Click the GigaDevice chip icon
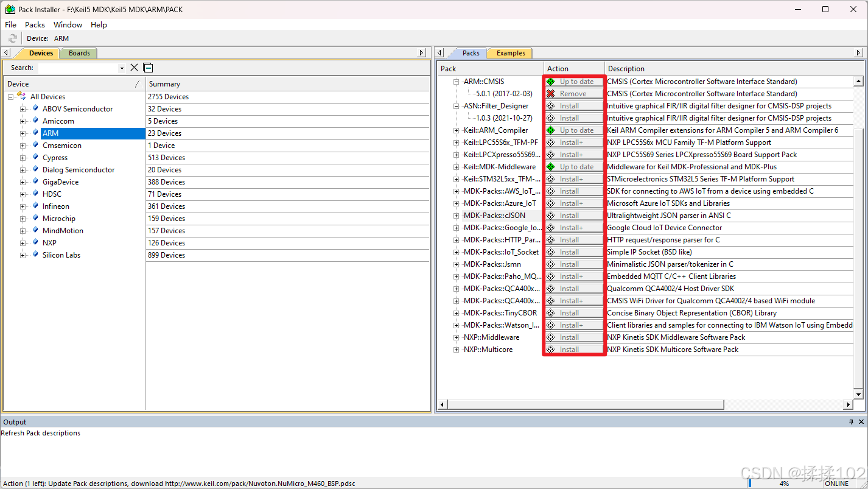The image size is (868, 489). [x=35, y=181]
